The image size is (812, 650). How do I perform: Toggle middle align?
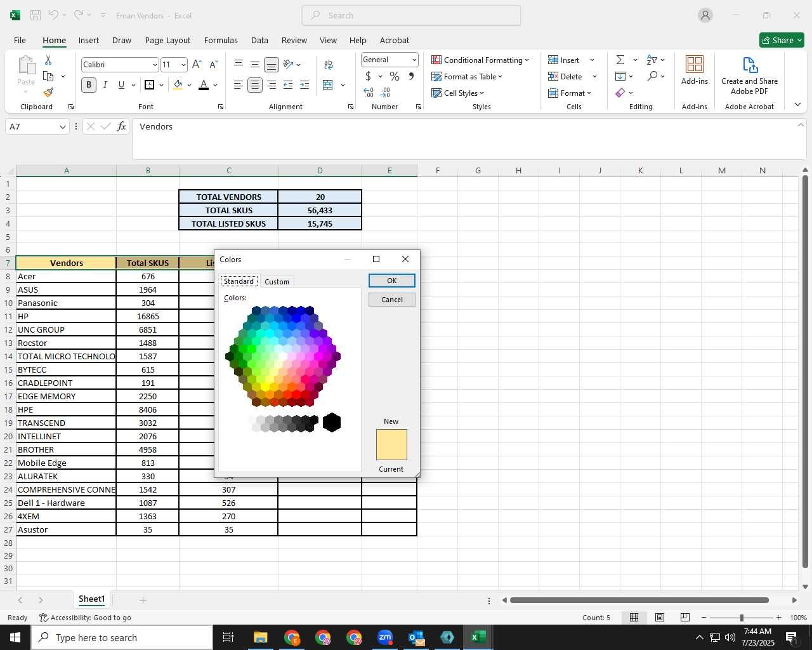tap(255, 64)
